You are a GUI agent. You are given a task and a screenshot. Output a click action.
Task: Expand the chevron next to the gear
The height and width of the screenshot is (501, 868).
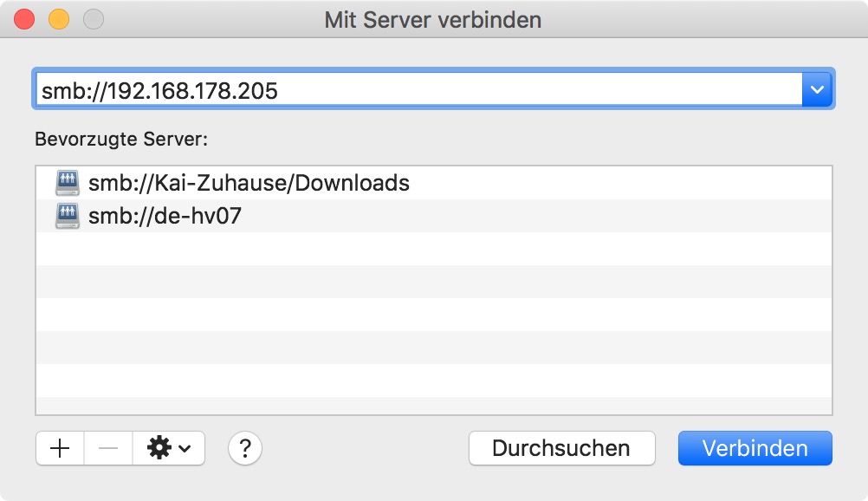185,449
